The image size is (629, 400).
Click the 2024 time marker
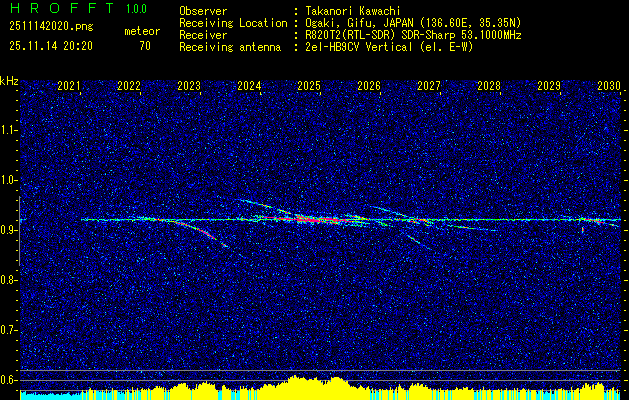coord(249,85)
